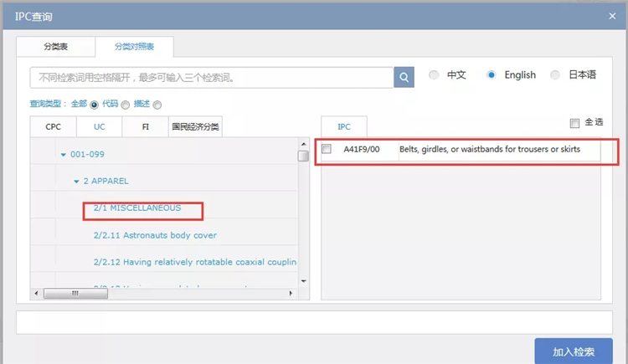Open the FI classification tab

[144, 126]
